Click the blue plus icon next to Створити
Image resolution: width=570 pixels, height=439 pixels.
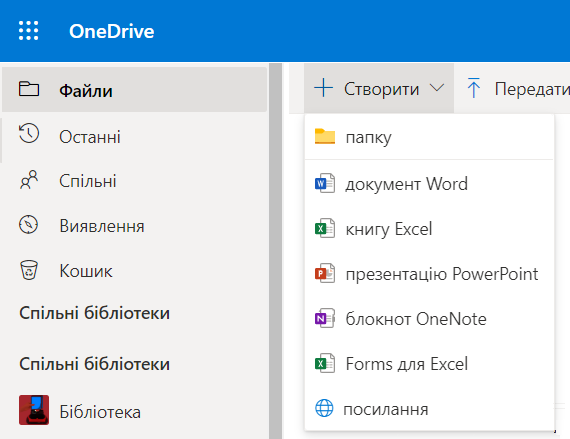click(x=323, y=88)
